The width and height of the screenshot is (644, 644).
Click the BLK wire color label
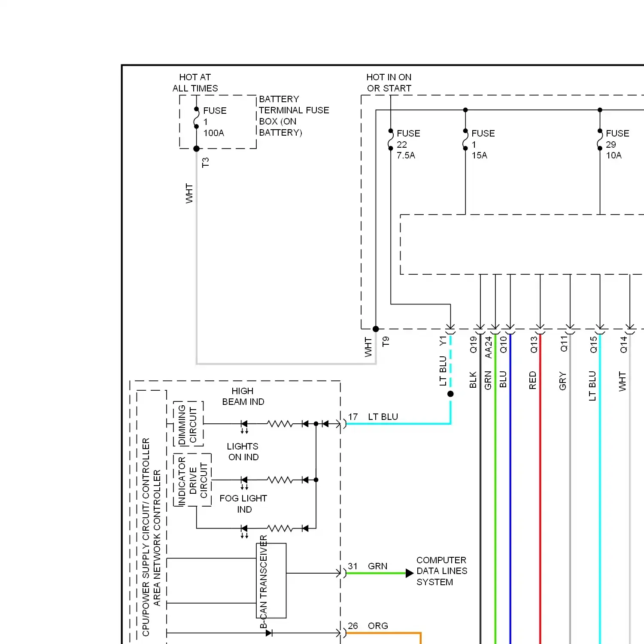(473, 380)
